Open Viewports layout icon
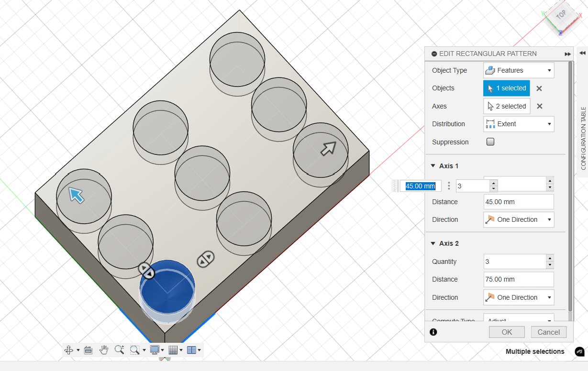Screen dimensions: 588x371 coord(191,350)
